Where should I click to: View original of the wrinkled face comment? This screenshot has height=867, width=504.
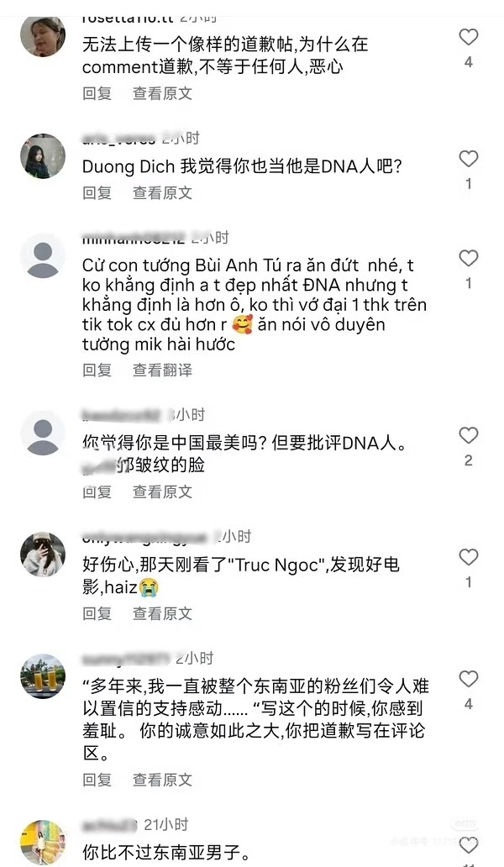point(162,491)
